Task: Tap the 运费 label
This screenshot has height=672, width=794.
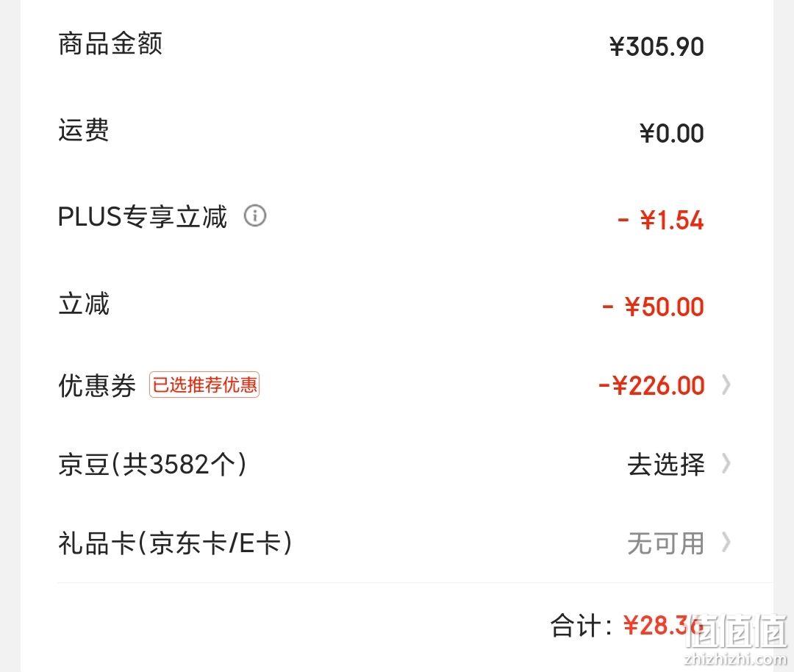Action: 84,130
